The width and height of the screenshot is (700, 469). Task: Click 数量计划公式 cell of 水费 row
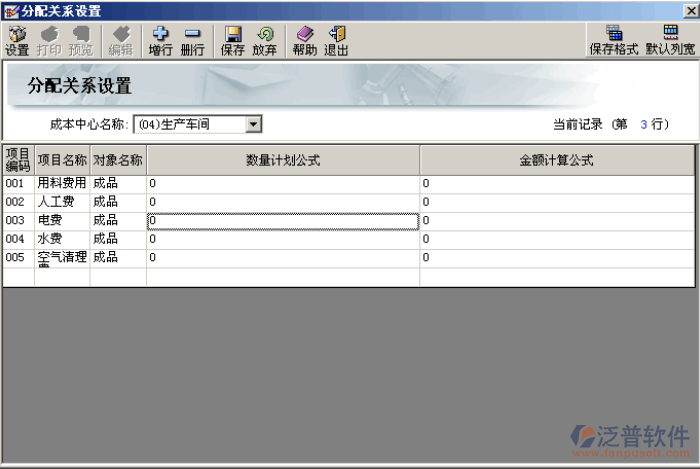point(283,240)
